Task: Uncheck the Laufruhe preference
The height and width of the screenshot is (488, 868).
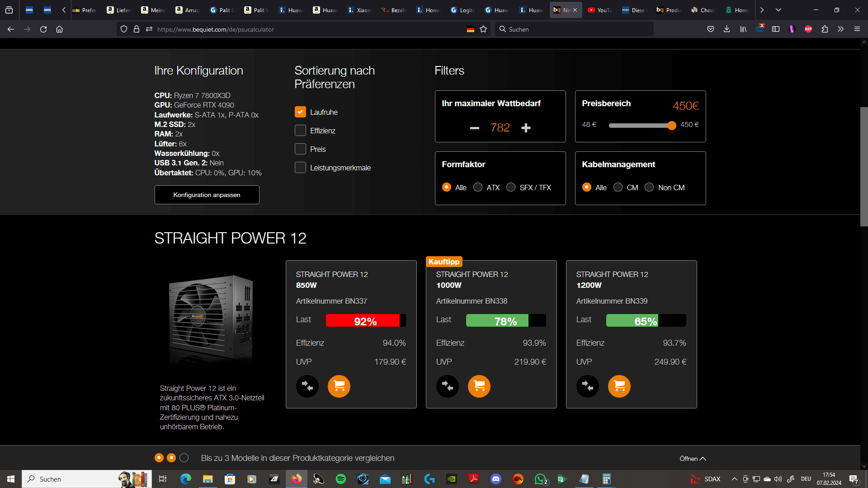Action: tap(300, 112)
